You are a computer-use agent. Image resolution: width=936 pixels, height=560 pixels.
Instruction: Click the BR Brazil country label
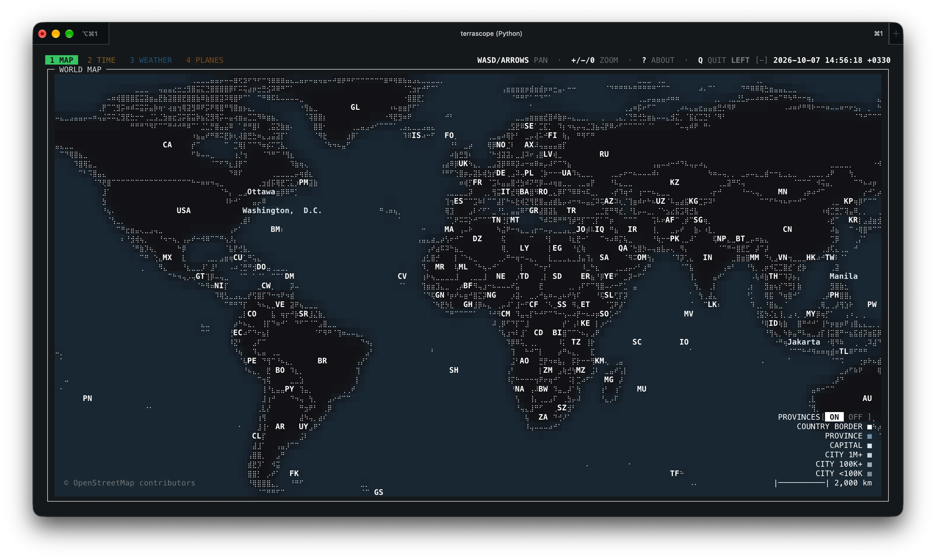click(322, 361)
